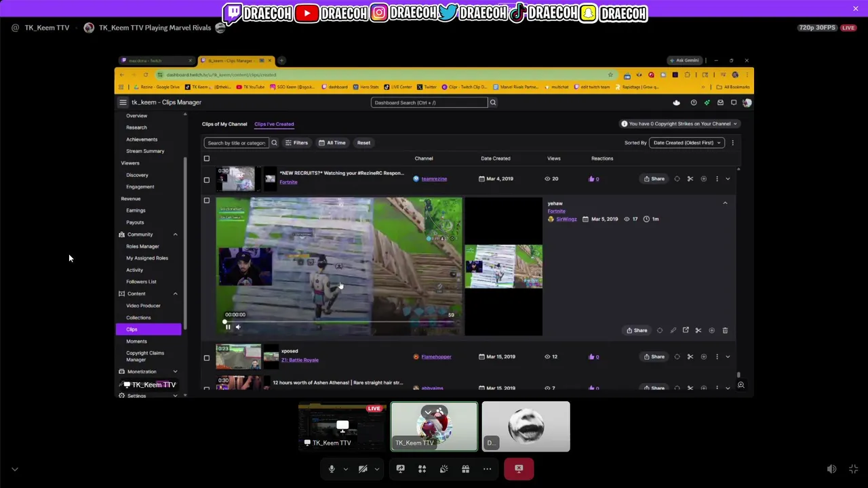868x488 pixels.
Task: Check the NEW RECRUITS clip checkbox
Action: coord(207,180)
